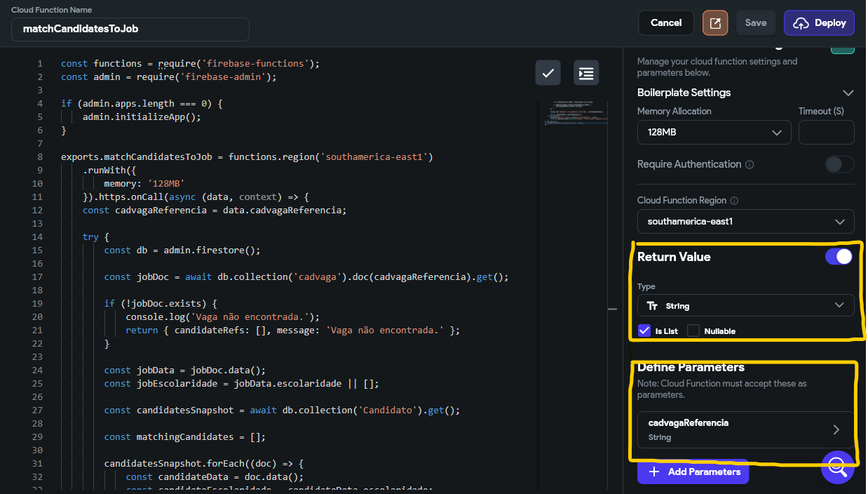Uncheck the Is List checkbox
868x494 pixels.
[x=644, y=331]
